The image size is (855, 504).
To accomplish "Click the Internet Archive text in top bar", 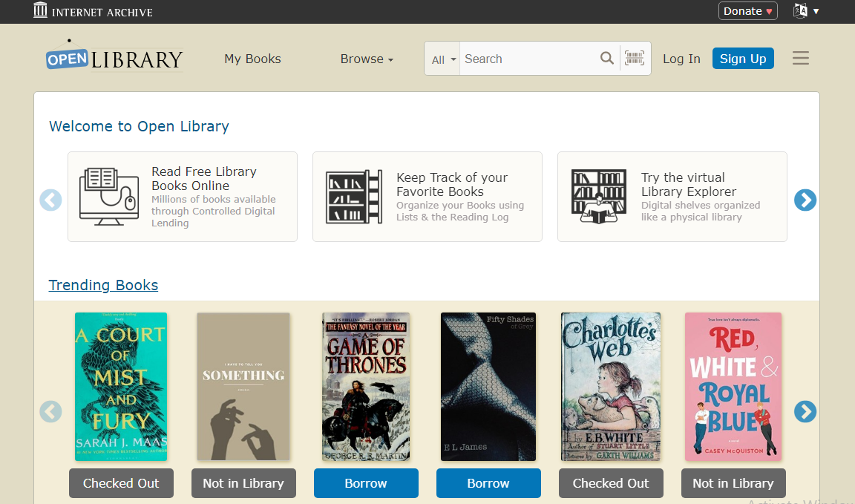I will [102, 12].
